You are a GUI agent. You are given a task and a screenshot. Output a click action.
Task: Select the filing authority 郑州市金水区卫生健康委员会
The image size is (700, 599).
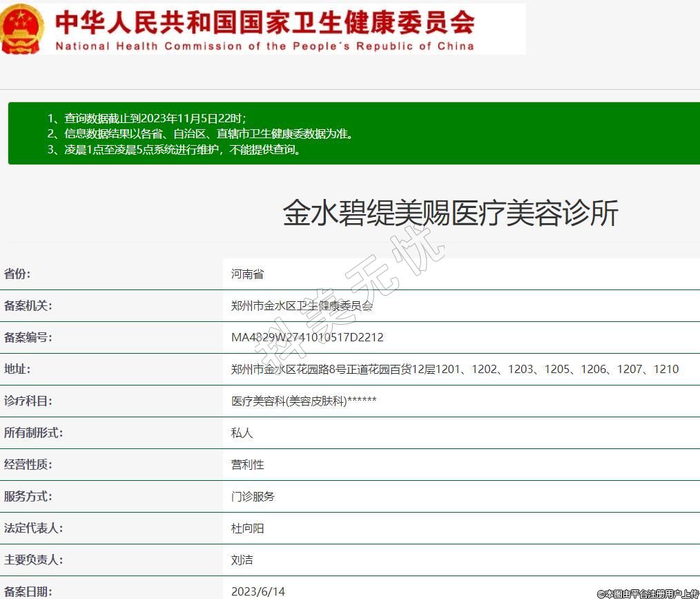tap(302, 306)
